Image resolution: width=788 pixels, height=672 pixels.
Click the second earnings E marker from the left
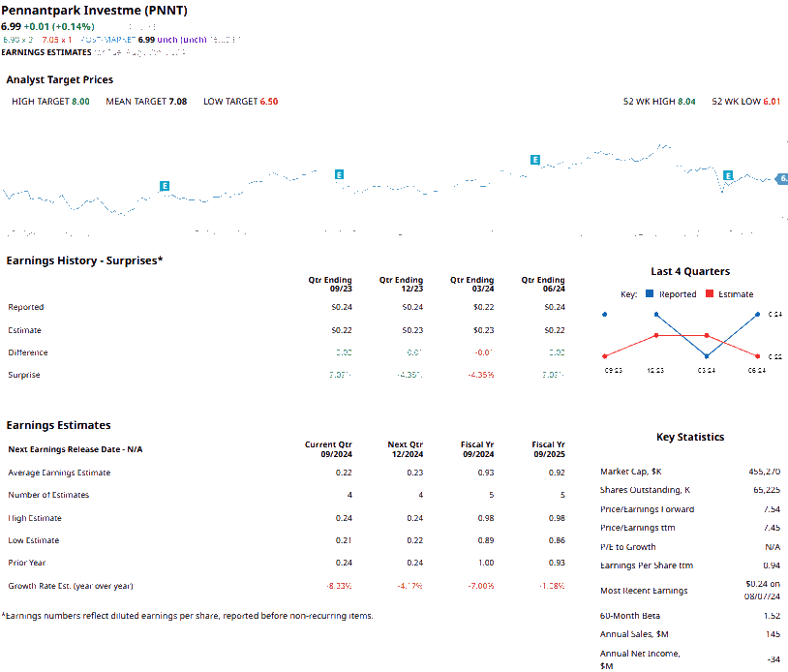[339, 174]
